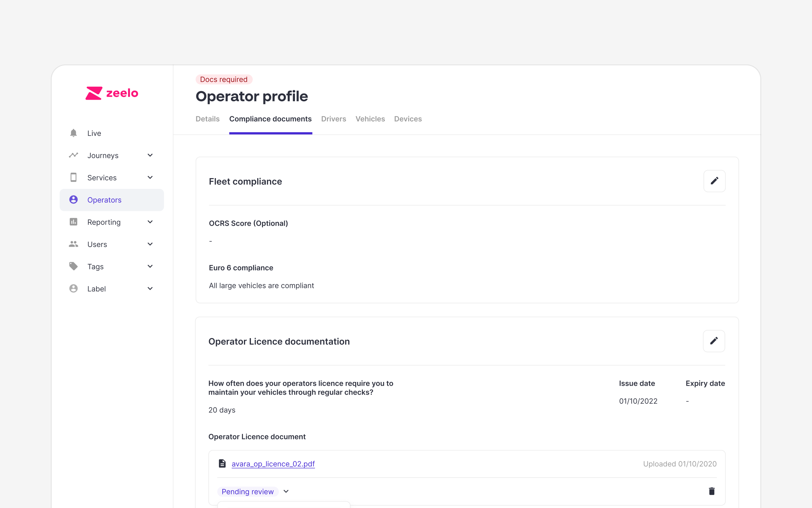Switch to the Details tab
The width and height of the screenshot is (812, 508).
(207, 119)
